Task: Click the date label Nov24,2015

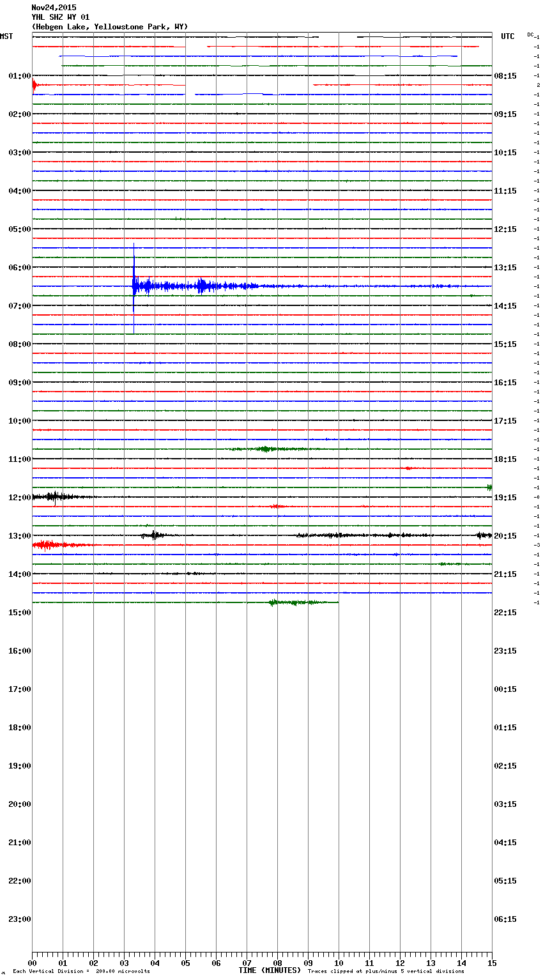Action: 54,8
